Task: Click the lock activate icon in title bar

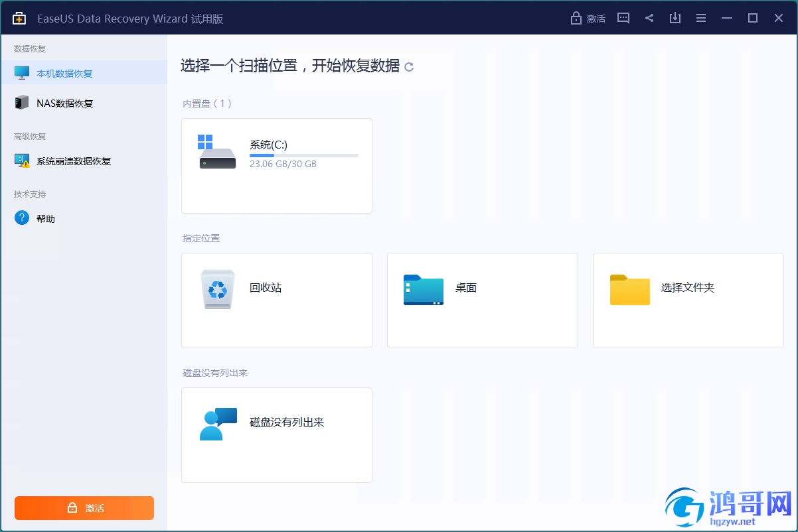Action: [576, 18]
